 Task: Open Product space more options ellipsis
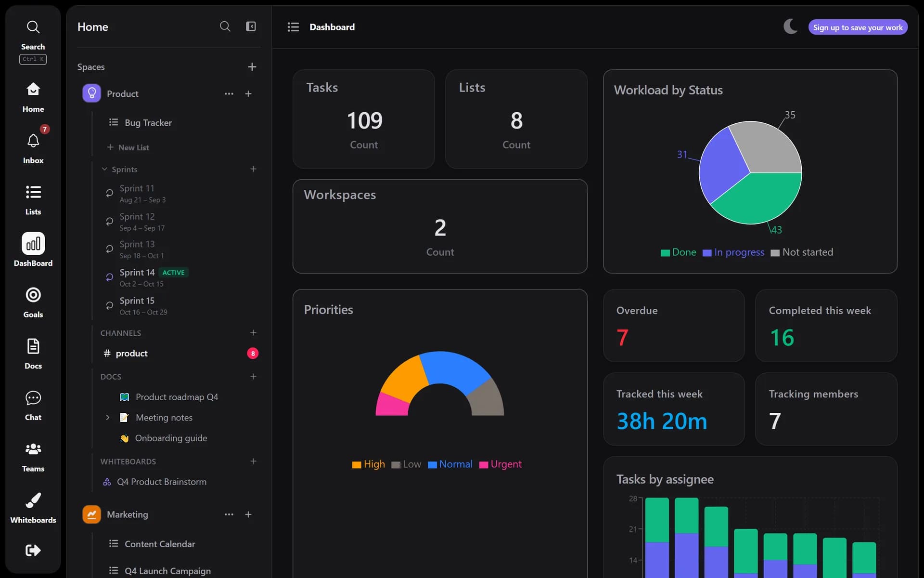pos(229,94)
